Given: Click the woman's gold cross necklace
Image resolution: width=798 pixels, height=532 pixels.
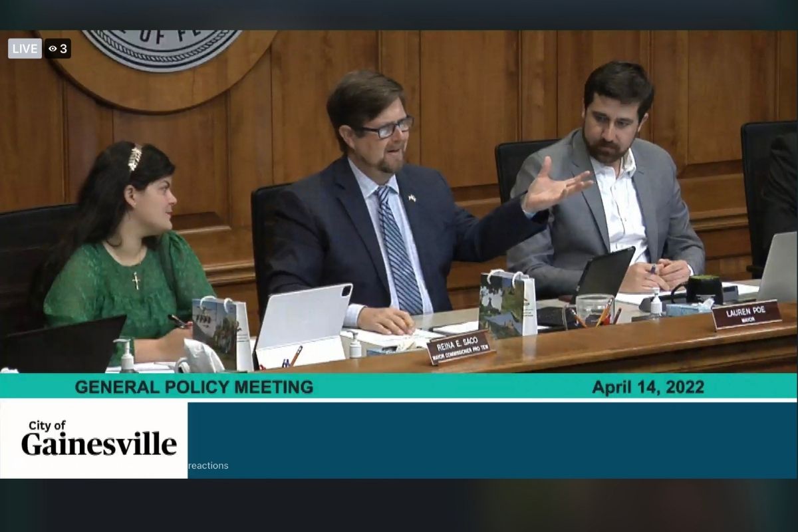Looking at the screenshot, I should click(x=136, y=280).
